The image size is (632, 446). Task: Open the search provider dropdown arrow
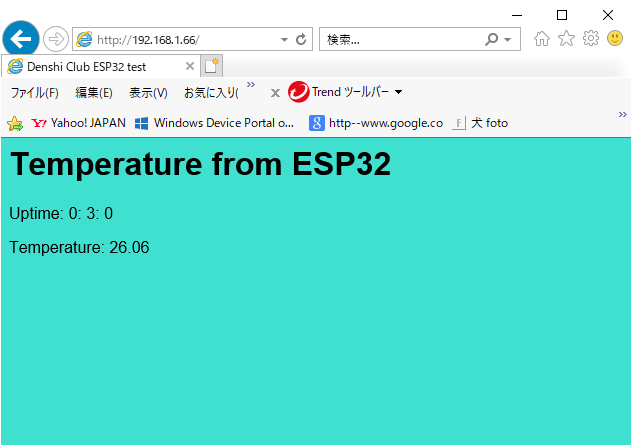coord(508,40)
